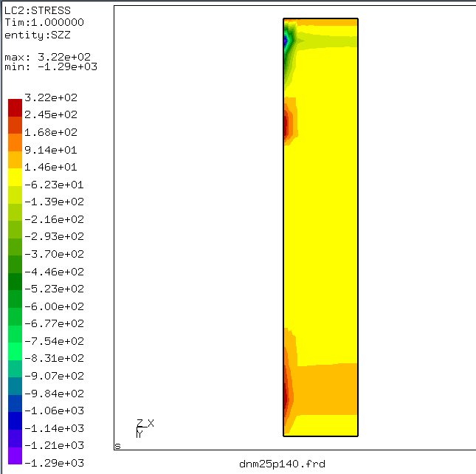Click the legend value 1.68e+02
Image resolution: width=476 pixels, height=474 pixels.
click(51, 132)
